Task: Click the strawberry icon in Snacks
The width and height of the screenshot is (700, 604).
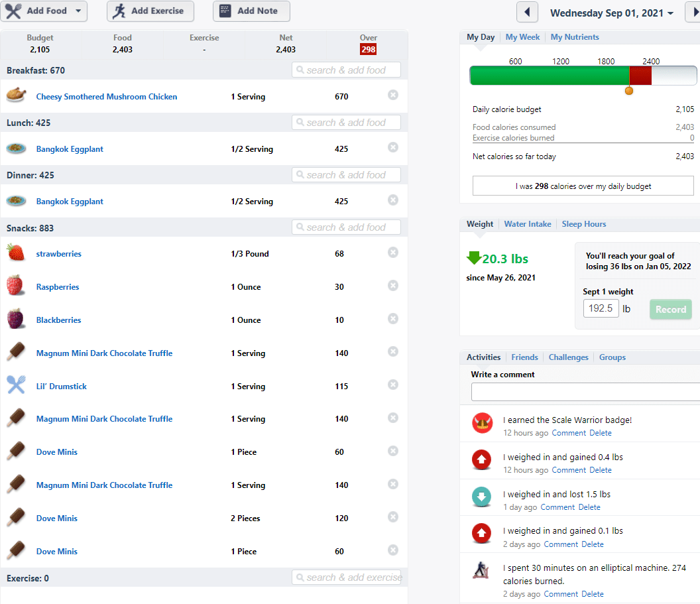Action: (16, 253)
